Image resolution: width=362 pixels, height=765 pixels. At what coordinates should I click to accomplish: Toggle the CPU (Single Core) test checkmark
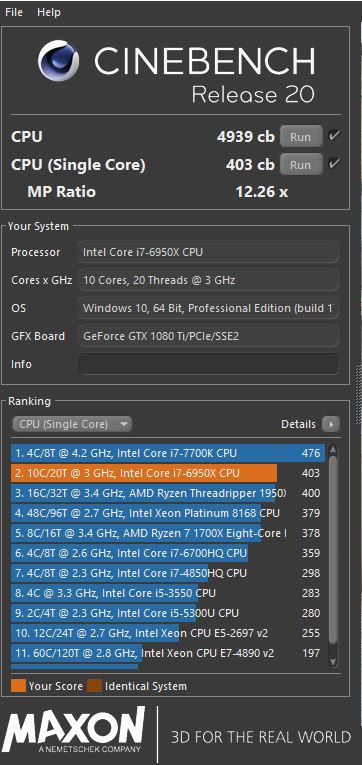[x=334, y=164]
